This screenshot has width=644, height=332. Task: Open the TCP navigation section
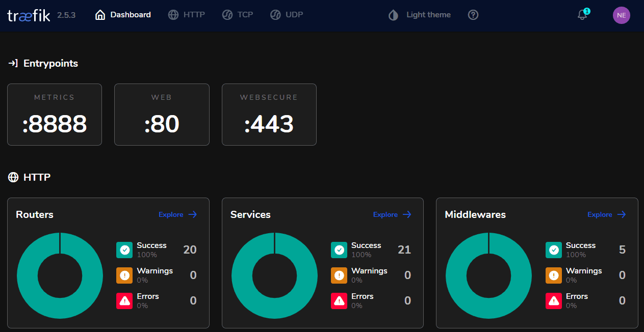click(237, 15)
